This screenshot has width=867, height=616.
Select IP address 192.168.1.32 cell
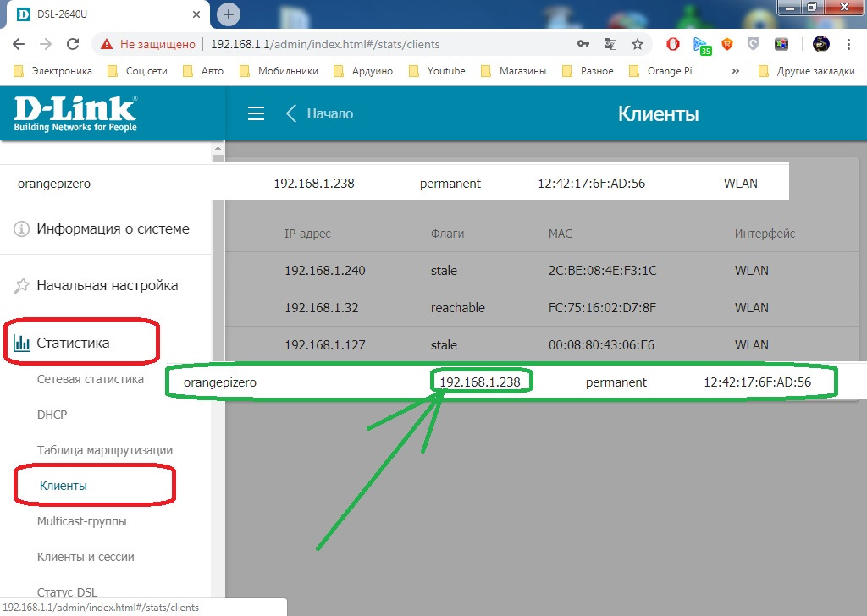point(321,308)
